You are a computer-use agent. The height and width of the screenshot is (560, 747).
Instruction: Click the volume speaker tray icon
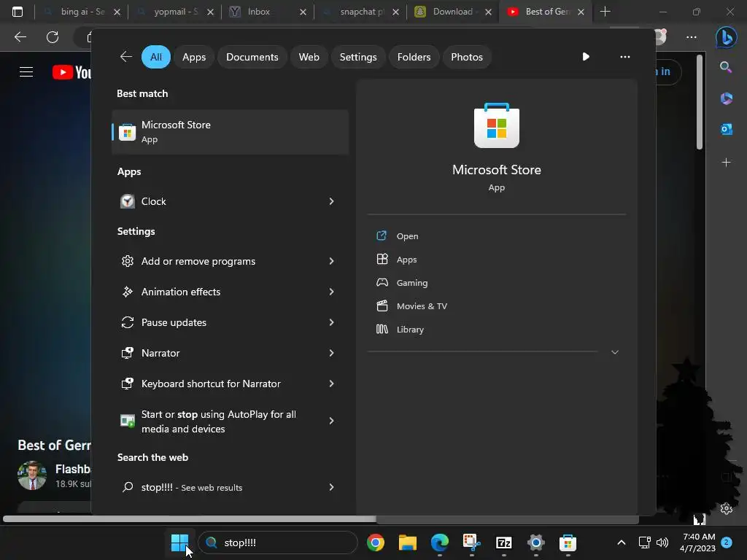pyautogui.click(x=662, y=542)
